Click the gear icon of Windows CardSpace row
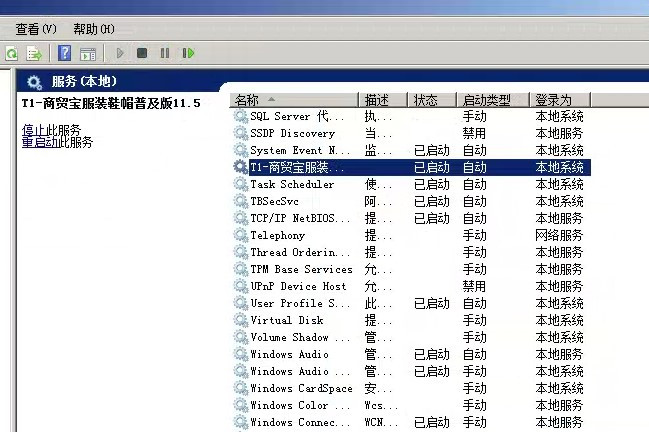Image resolution: width=649 pixels, height=432 pixels. (x=240, y=388)
